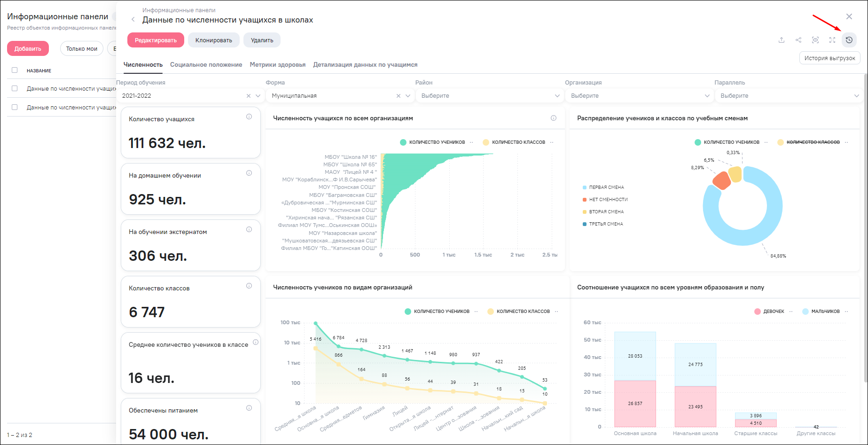Show info for На обучении экстернатом card
The image size is (868, 445).
tap(249, 229)
